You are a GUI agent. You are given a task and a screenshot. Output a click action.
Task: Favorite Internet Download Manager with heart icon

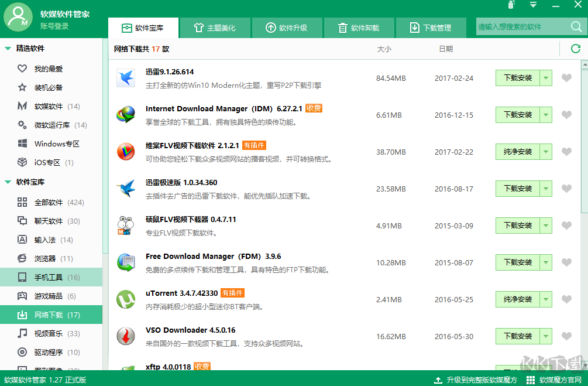point(566,115)
